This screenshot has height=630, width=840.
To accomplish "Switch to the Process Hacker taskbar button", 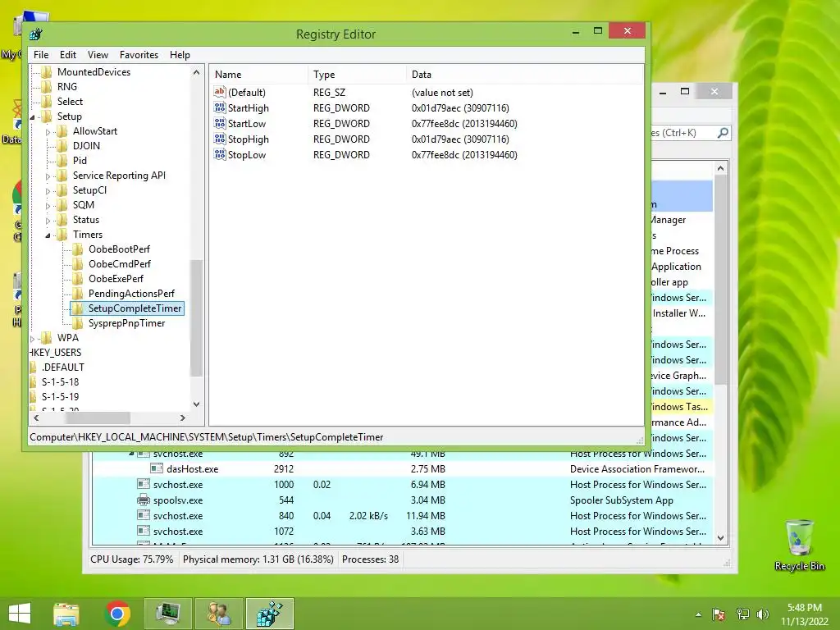I will (x=168, y=614).
